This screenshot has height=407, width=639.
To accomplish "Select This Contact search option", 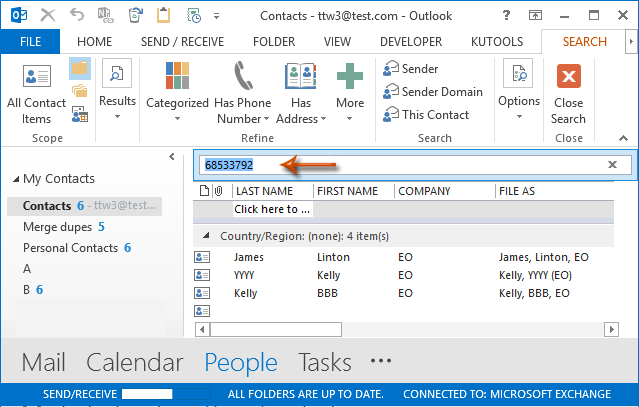I will (x=426, y=114).
